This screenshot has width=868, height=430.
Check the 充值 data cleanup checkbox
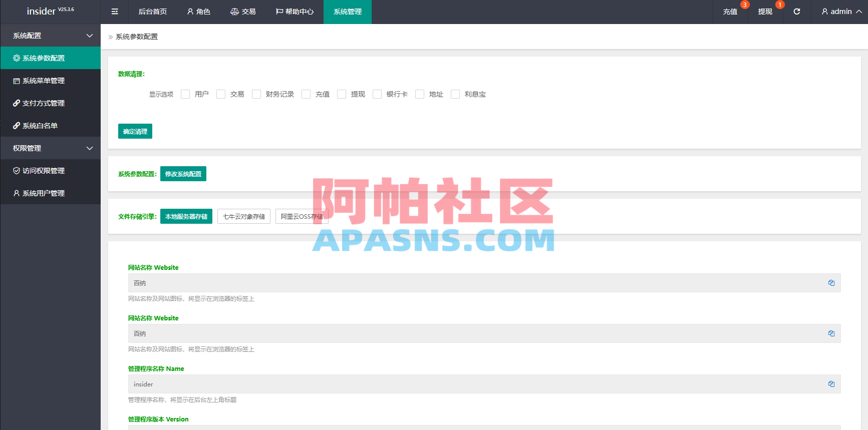306,94
